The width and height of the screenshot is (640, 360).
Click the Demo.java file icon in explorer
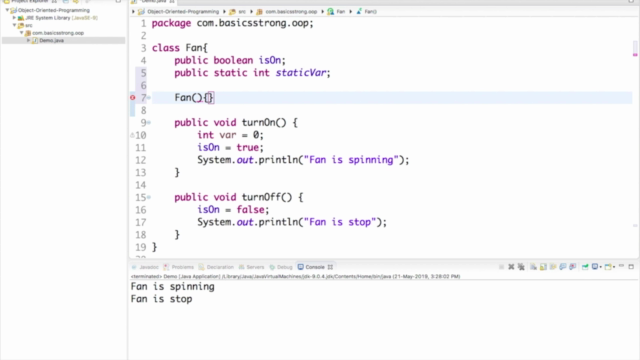35,40
